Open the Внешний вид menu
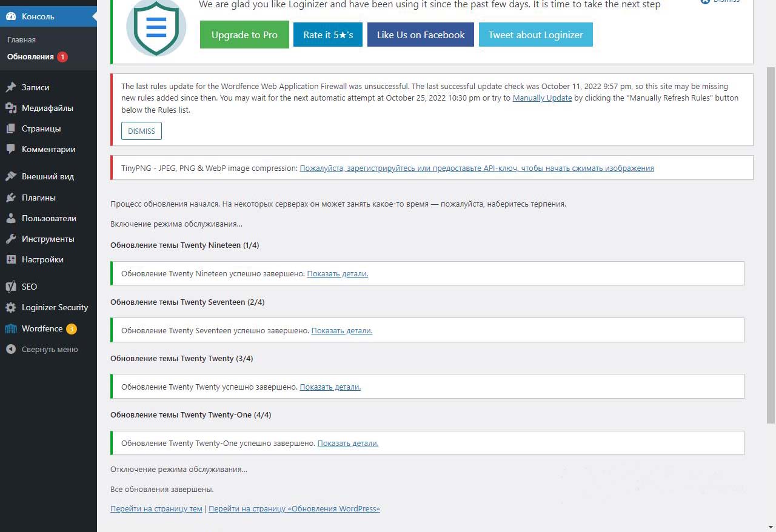The width and height of the screenshot is (776, 532). (47, 176)
